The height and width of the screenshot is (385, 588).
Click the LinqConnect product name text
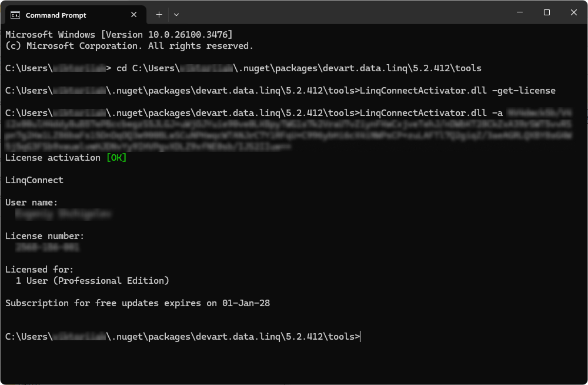point(33,180)
